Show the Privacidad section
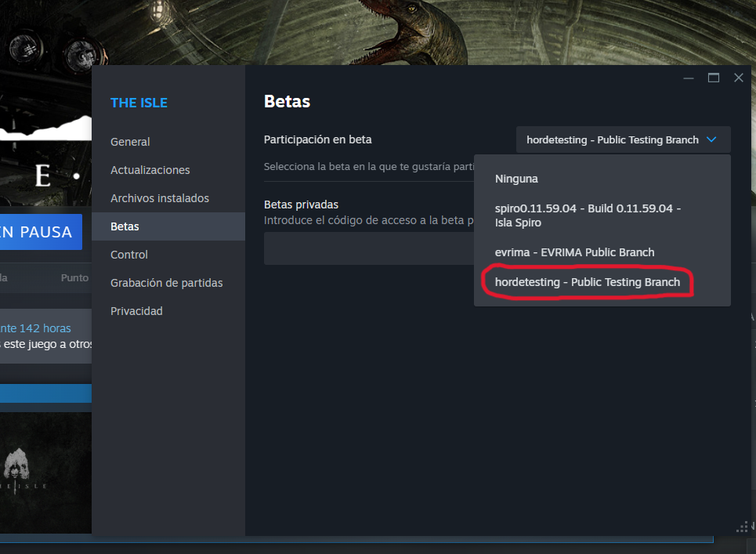This screenshot has height=554, width=756. 136,311
